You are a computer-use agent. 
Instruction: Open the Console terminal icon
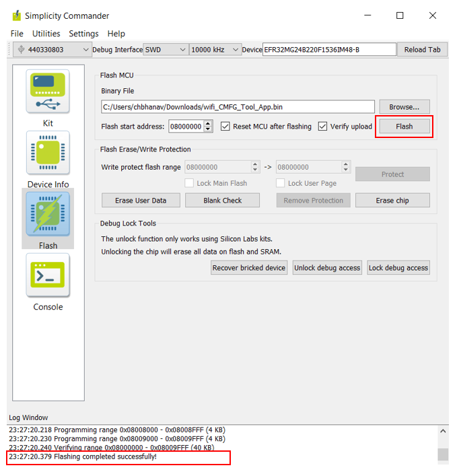[x=48, y=275]
